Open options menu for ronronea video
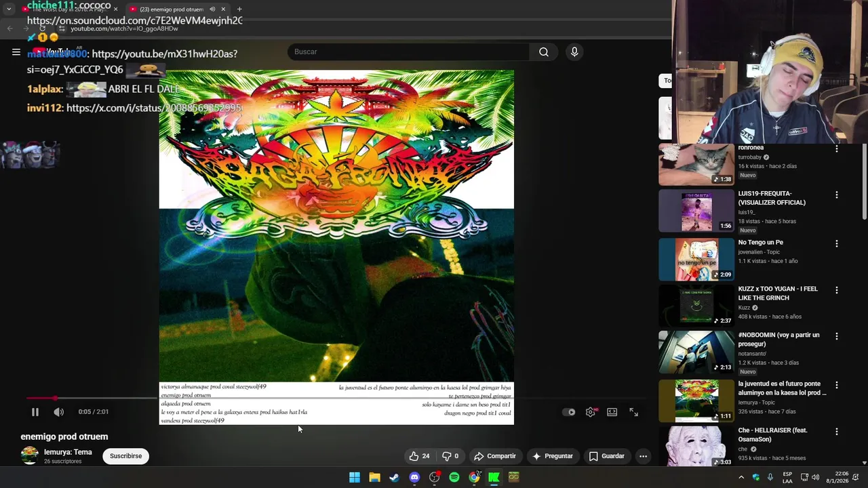 coord(837,149)
